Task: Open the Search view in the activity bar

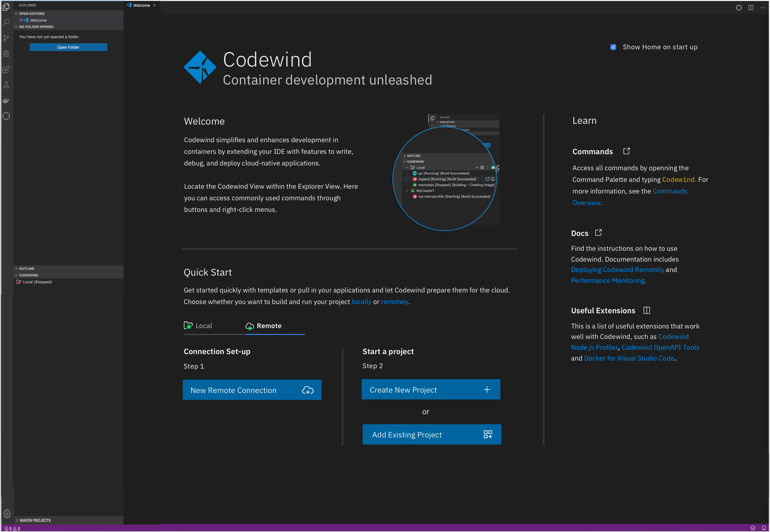Action: point(6,22)
